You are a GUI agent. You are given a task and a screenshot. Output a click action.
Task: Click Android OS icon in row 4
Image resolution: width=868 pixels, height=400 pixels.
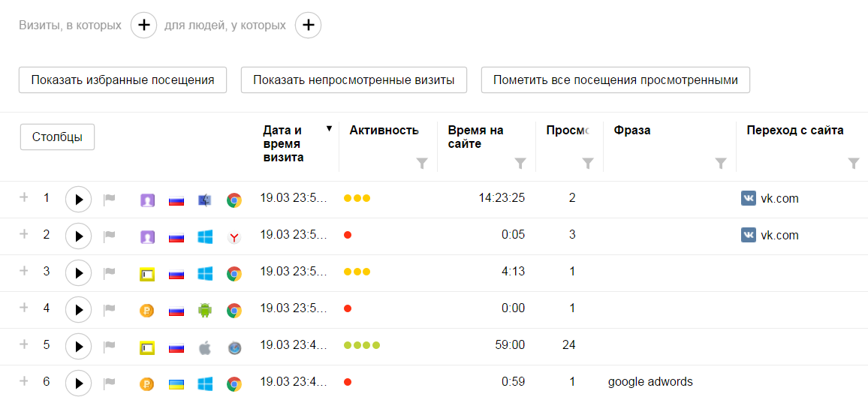(x=205, y=311)
